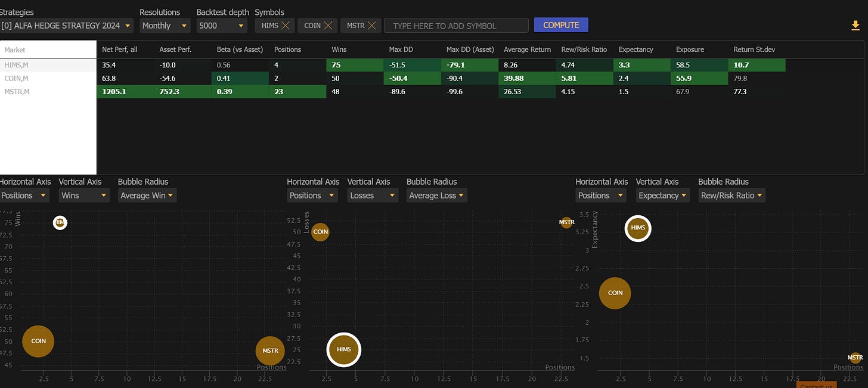The width and height of the screenshot is (868, 388).
Task: Open the Monthly resolution dropdown
Action: click(165, 26)
